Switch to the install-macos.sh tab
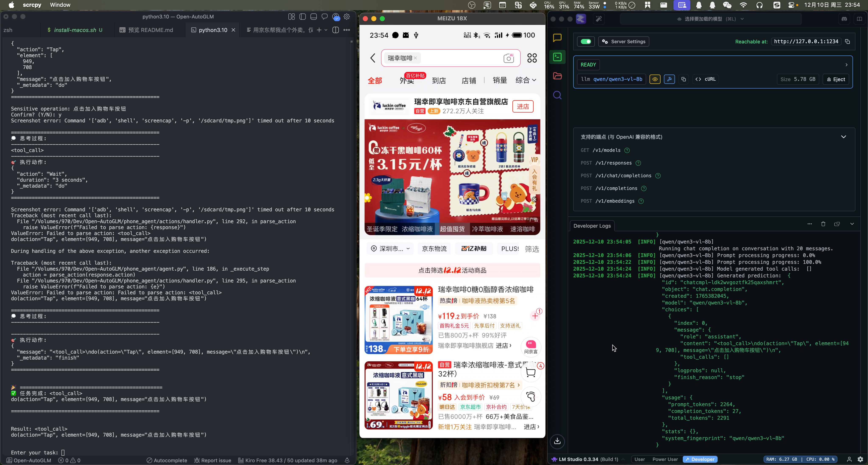 [75, 30]
